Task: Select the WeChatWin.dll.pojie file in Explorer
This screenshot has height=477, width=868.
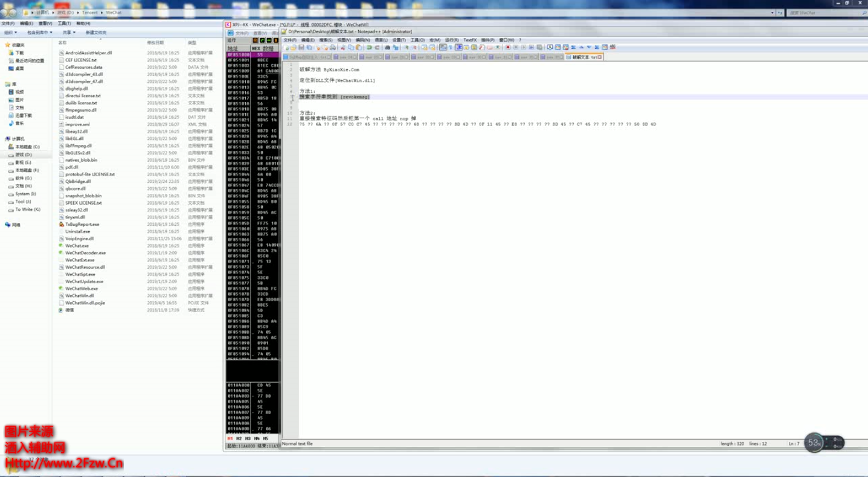Action: click(x=85, y=303)
